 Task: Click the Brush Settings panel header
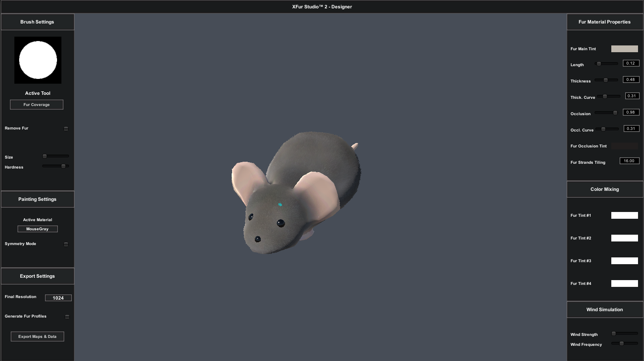pos(37,22)
